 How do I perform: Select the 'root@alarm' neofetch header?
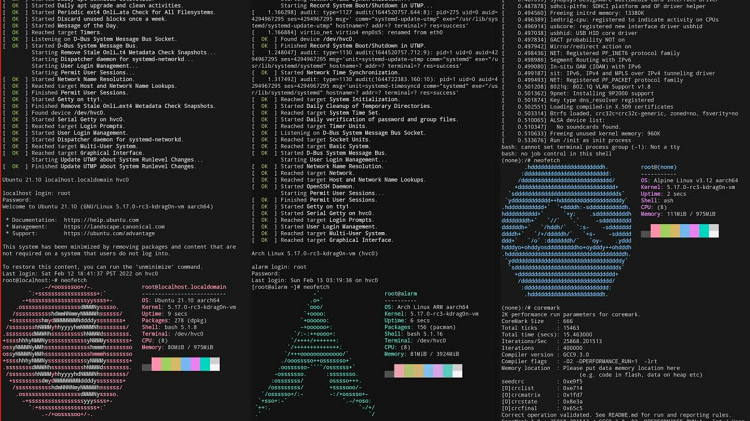(401, 294)
